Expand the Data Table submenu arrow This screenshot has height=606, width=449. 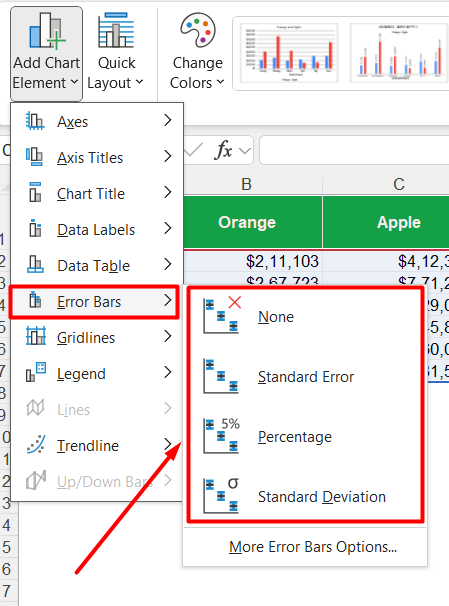[168, 264]
